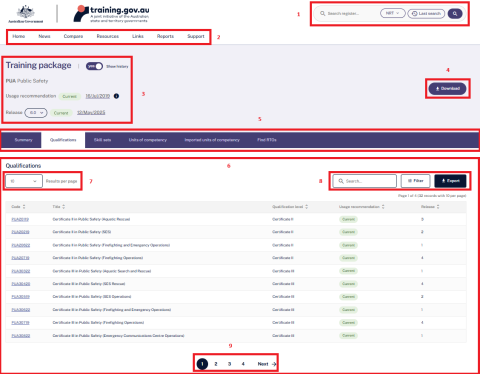This screenshot has height=374, width=480.
Task: Click the Qualifications table search field
Action: [x=365, y=181]
